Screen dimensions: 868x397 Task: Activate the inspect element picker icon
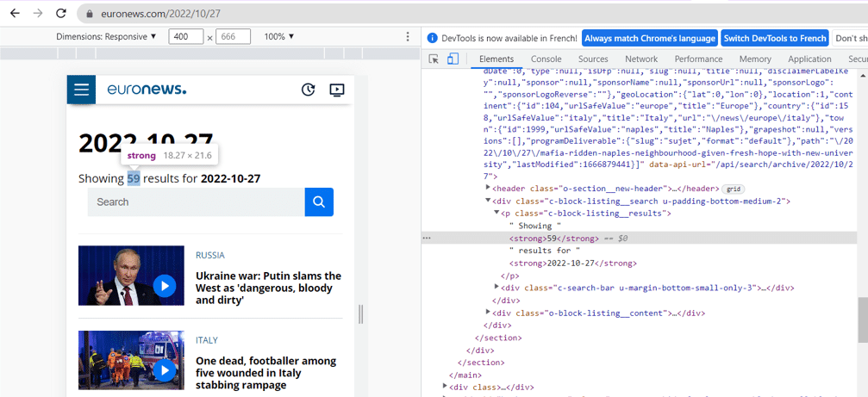[434, 59]
